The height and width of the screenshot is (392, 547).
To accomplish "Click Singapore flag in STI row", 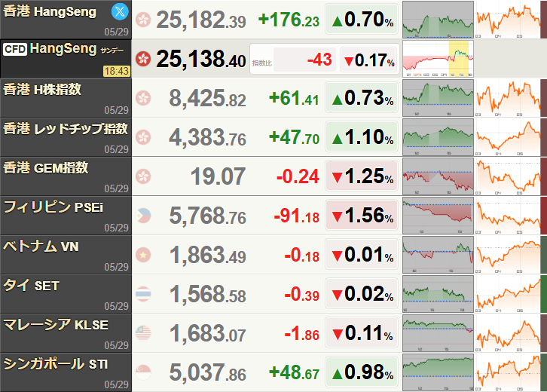I will 143,372.
